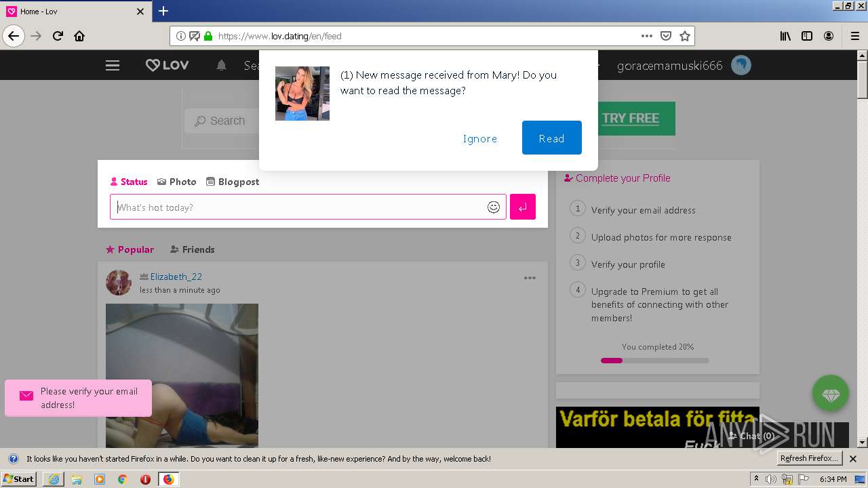Click the 6:34 PM taskbar clock
Viewport: 868px width, 488px height.
pyautogui.click(x=833, y=479)
